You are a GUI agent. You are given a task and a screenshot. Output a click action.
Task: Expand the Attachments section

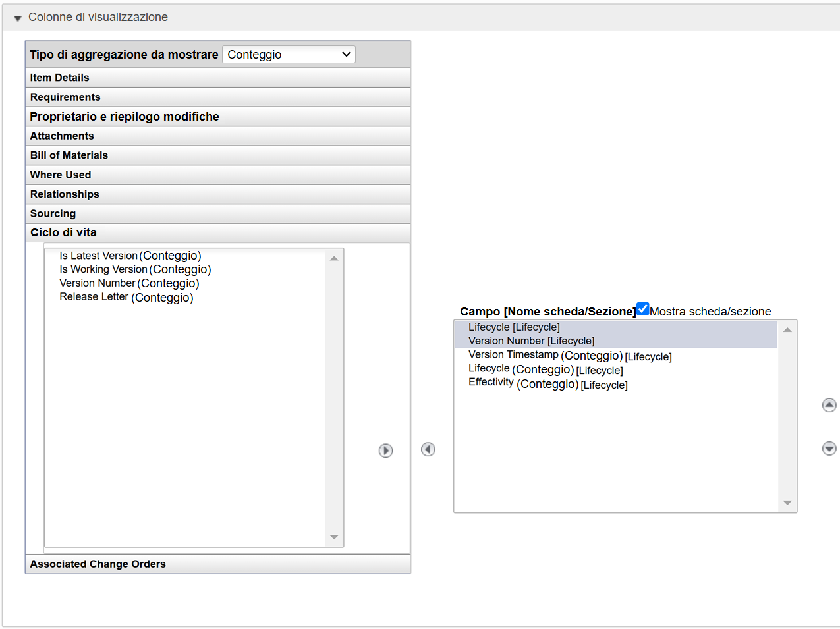point(61,136)
